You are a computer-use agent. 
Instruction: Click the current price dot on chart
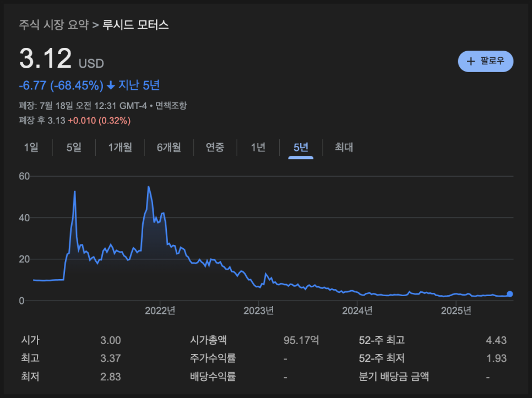coord(510,294)
